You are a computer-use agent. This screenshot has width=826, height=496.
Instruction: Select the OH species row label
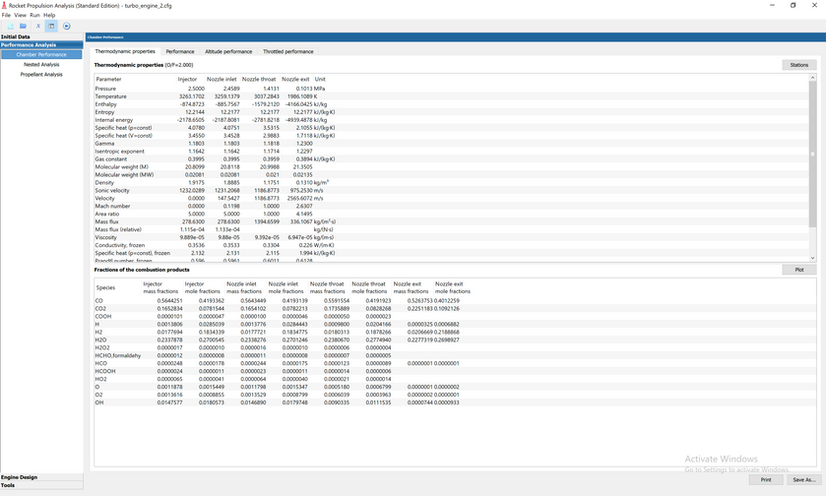99,402
